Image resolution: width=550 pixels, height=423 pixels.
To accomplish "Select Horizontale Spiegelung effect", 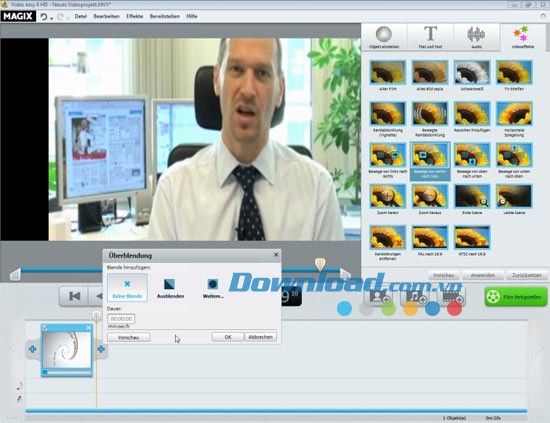I will (x=514, y=119).
